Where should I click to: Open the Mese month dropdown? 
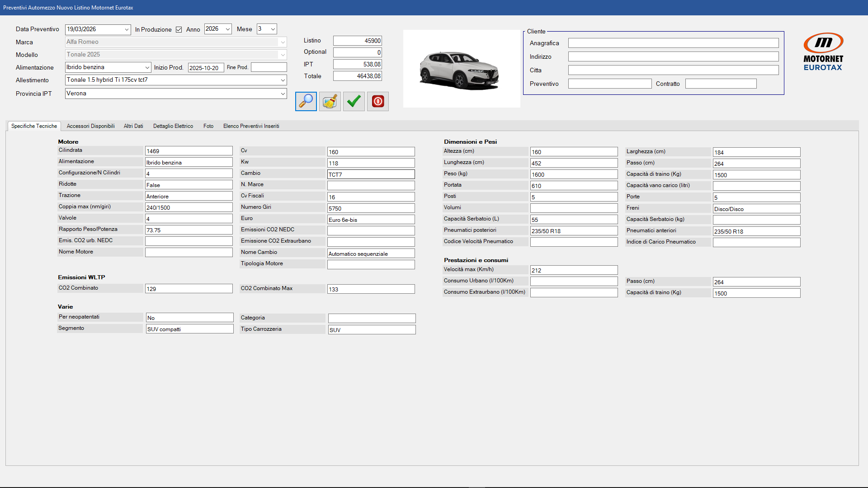click(x=273, y=29)
